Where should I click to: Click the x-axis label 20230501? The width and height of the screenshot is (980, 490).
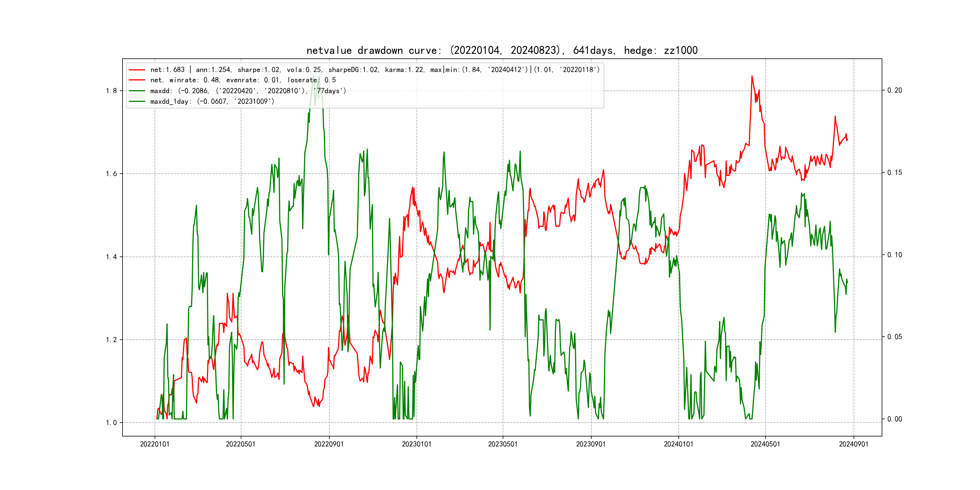503,444
